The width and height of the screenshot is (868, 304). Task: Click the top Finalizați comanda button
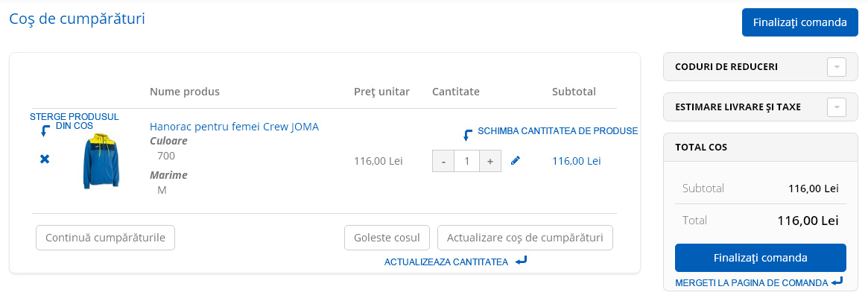(x=800, y=22)
